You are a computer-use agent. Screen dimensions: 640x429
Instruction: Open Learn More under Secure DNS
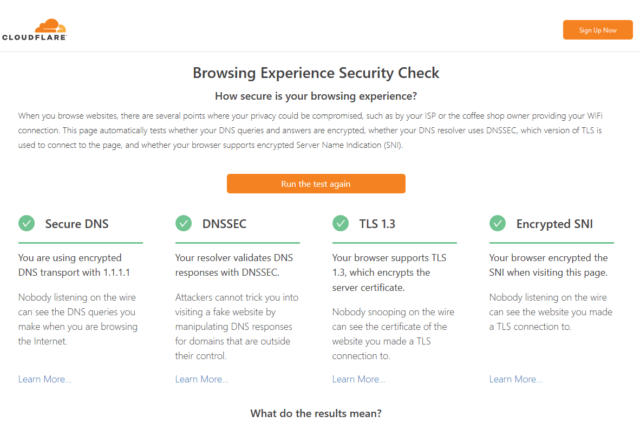[44, 379]
